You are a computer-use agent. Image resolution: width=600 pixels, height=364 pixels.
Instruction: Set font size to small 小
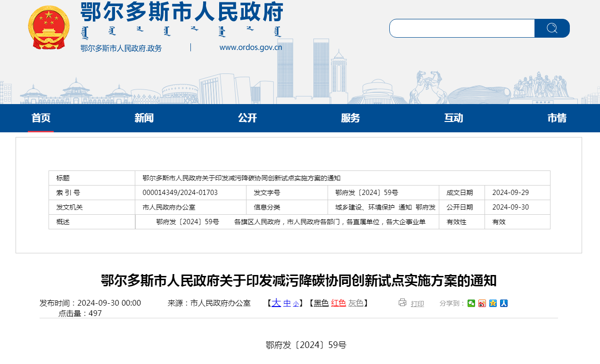coord(296,304)
